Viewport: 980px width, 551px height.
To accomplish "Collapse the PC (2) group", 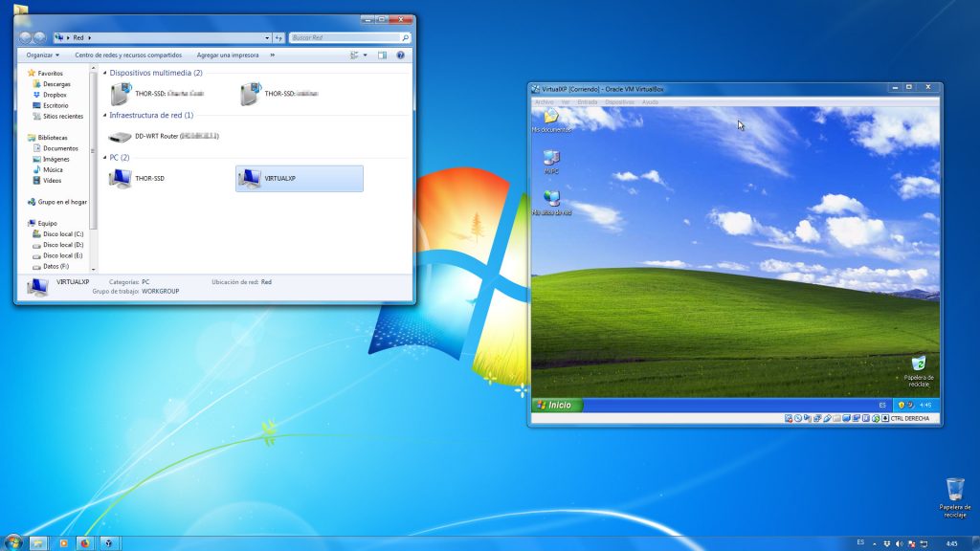I will [105, 158].
